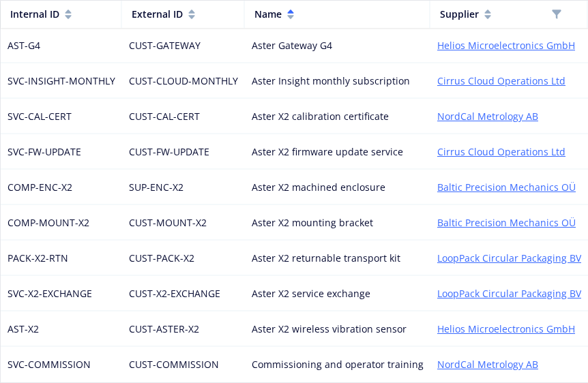Open NordCal Metrology AB on the calibration certificate row
588x383 pixels.
[488, 117]
